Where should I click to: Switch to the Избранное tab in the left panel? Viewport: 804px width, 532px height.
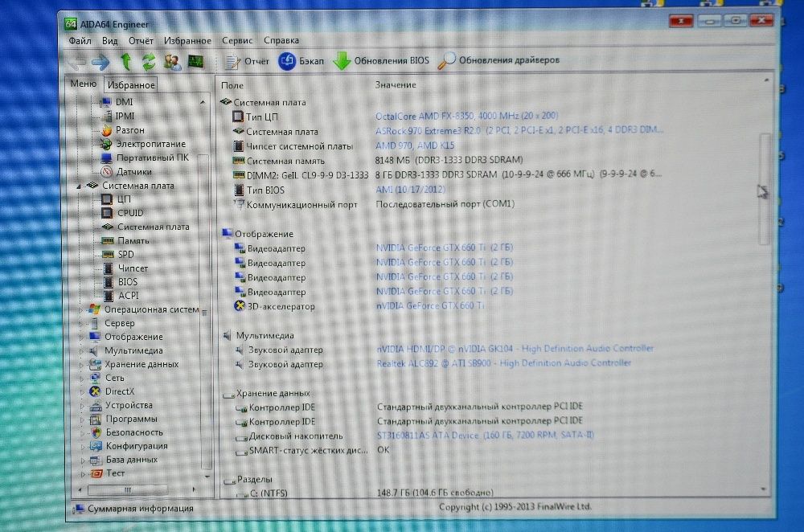131,84
